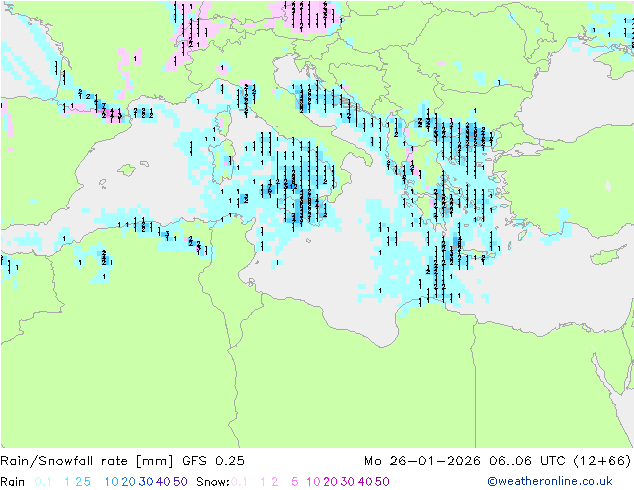This screenshot has height=490, width=634.
Task: Select the rain legend value 0.1
Action: 43,482
